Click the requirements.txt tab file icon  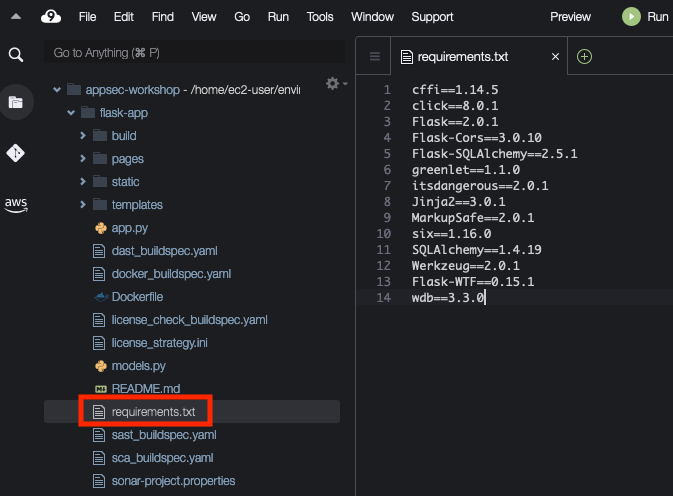pyautogui.click(x=406, y=57)
